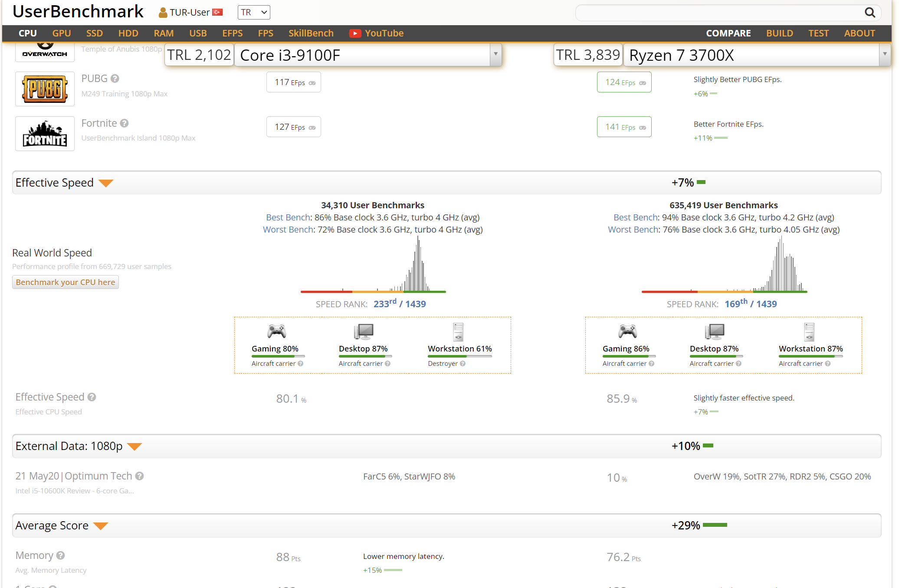Collapse the External Data: 1080p section
This screenshot has height=588, width=912.
tap(135, 447)
